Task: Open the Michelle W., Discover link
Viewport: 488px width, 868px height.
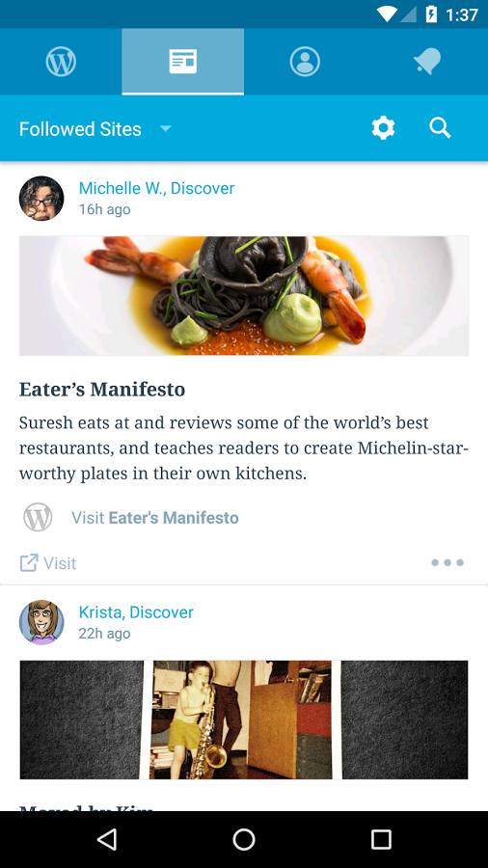Action: (156, 188)
